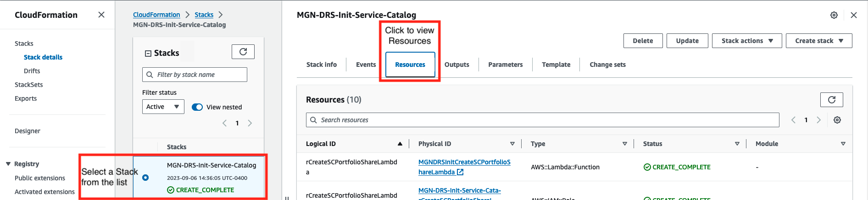868x200 pixels.
Task: Open Stack actions dropdown
Action: pos(747,41)
